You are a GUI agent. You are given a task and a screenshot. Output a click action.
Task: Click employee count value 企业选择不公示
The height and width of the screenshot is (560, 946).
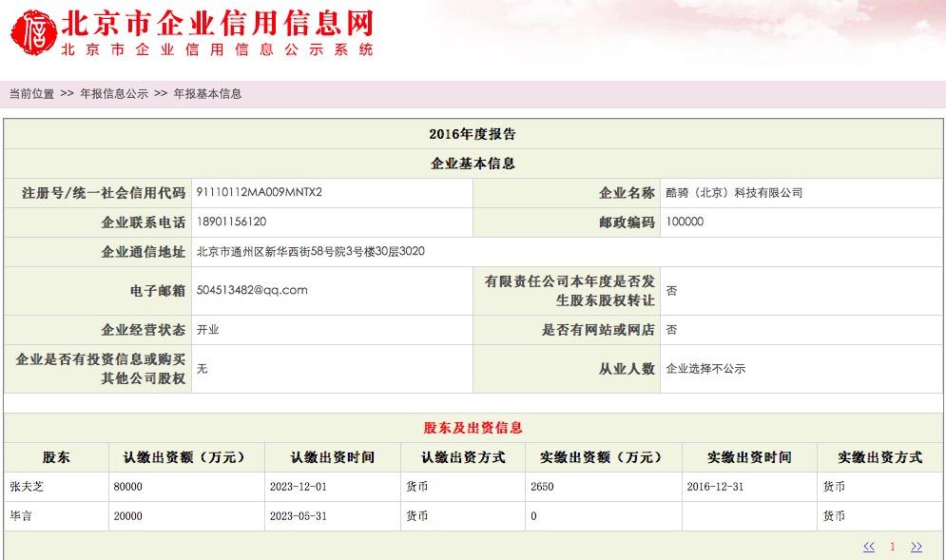[x=705, y=369]
